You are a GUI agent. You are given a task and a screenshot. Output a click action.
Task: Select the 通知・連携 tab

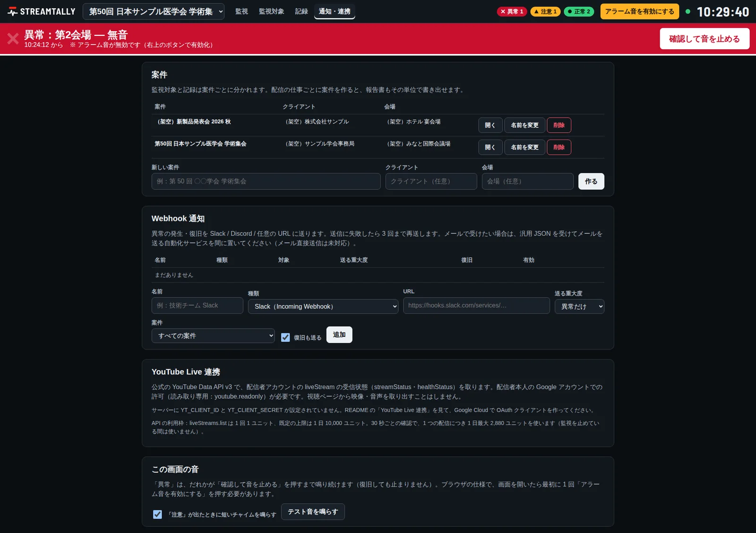point(335,11)
